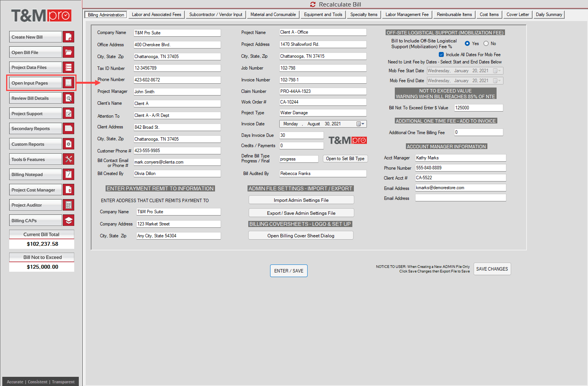Select Billing Administration tab

tap(106, 15)
